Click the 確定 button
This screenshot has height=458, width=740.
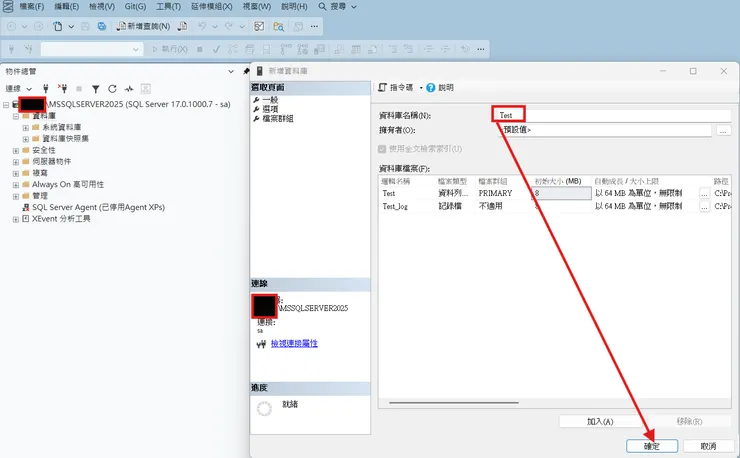pos(652,446)
